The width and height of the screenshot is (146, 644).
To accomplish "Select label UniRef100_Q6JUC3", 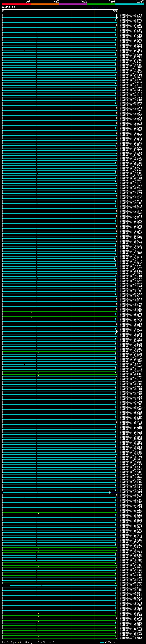I will point(131,352).
